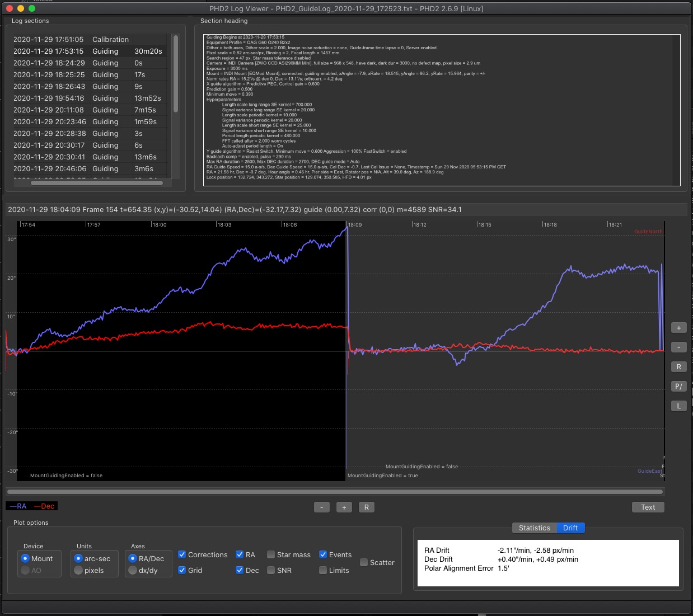Select the Drift tab
693x616 pixels.
tap(570, 528)
